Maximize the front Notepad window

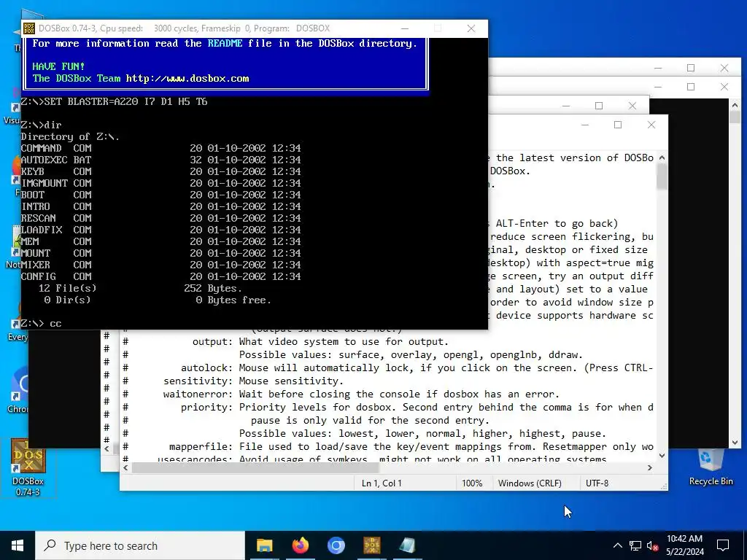(x=618, y=125)
